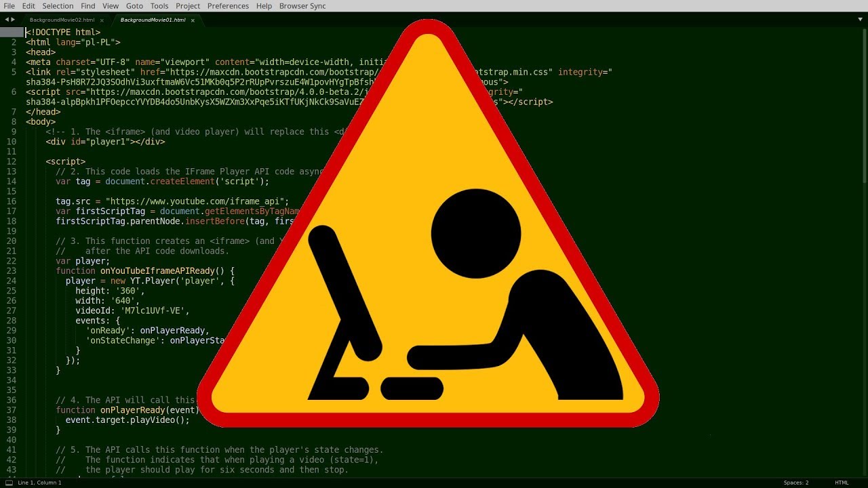Open the Browser Sync menu
868x488 pixels.
[x=302, y=5]
